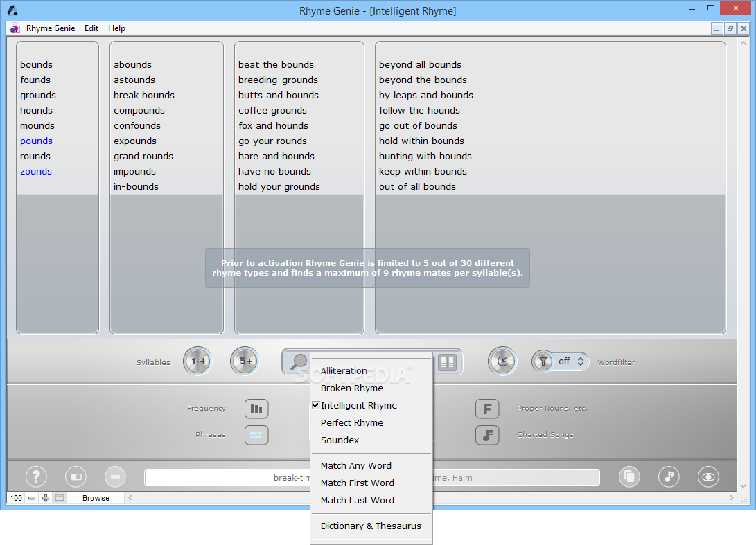This screenshot has height=545, width=756.
Task: Click the funnel Wordfilter icon
Action: pyautogui.click(x=543, y=361)
